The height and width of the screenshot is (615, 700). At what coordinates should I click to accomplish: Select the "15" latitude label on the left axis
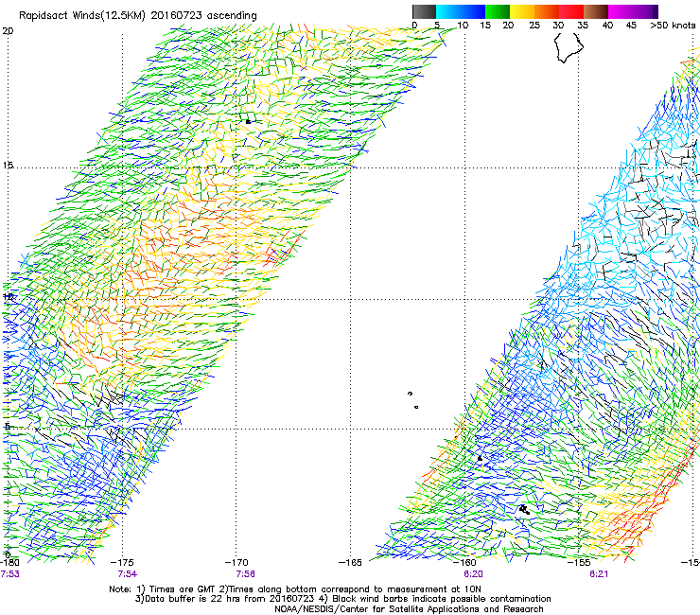pos(8,166)
